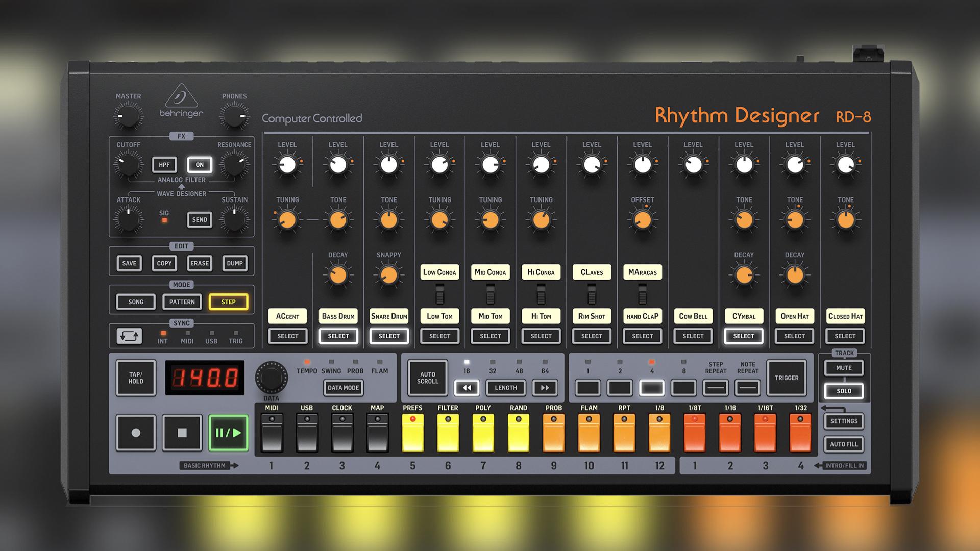This screenshot has height=551, width=980.
Task: Click the sync loop arrows icon button
Action: (x=130, y=336)
